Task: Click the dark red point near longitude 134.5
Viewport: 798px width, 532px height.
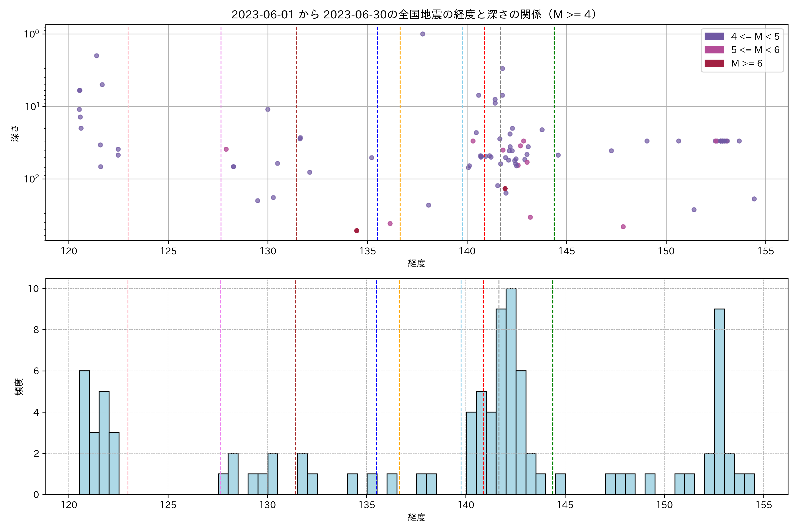Action: click(357, 231)
